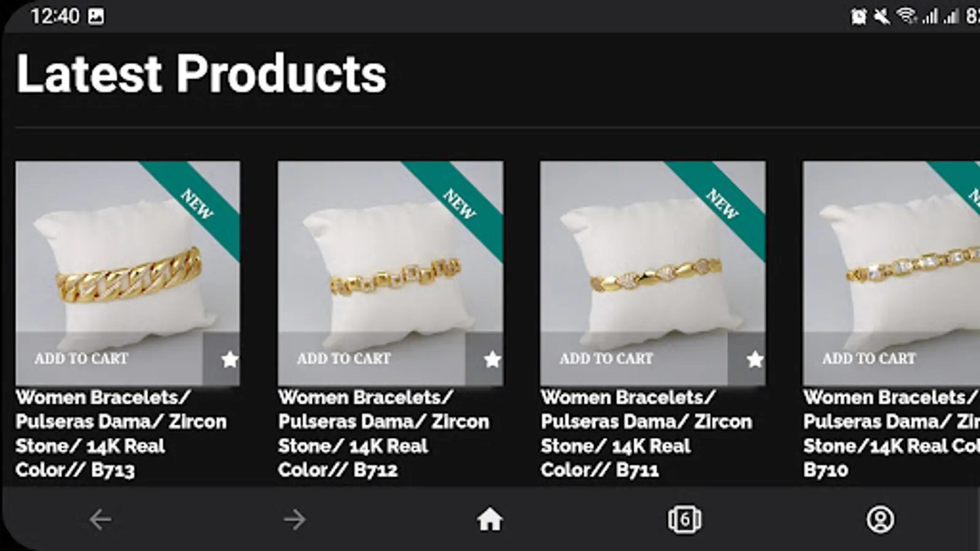
Task: Open the B713 bracelet product image
Action: [x=127, y=257]
